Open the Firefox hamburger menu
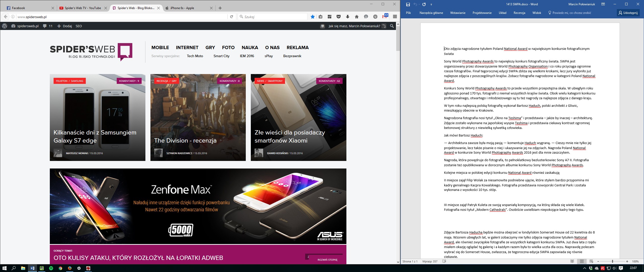 [395, 17]
